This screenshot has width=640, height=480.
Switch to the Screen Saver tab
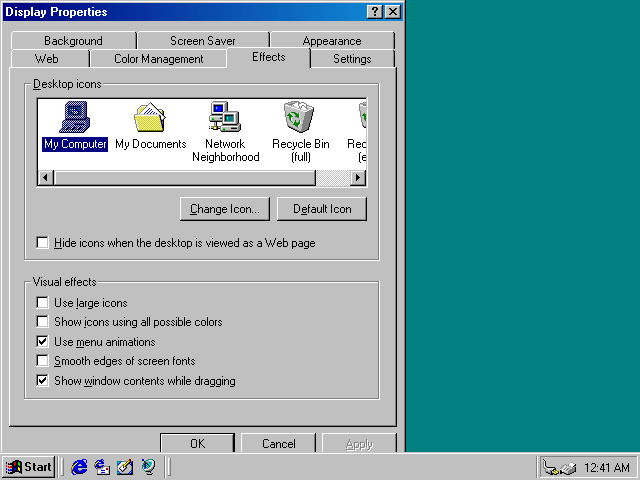[x=203, y=40]
